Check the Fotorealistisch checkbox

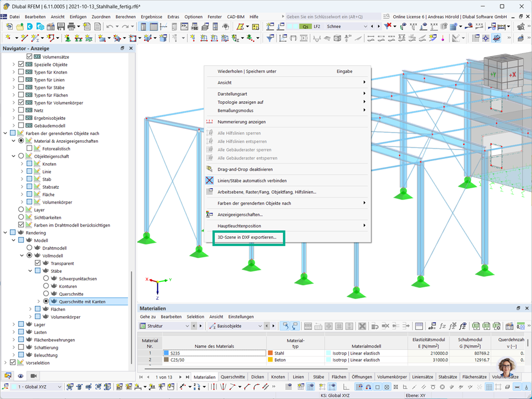[29, 148]
